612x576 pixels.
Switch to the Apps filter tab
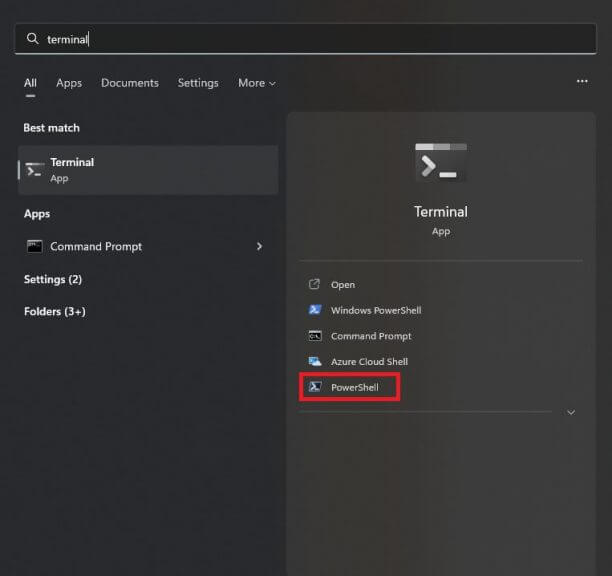tap(69, 83)
